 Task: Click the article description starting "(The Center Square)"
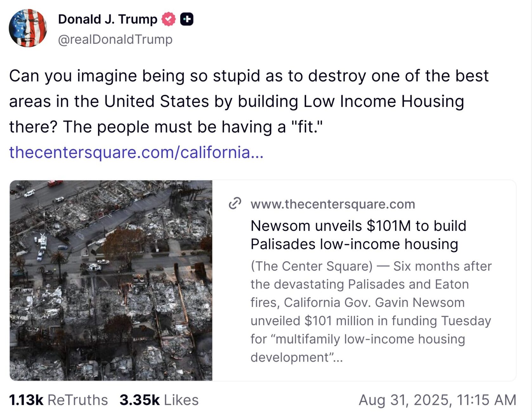(x=371, y=311)
